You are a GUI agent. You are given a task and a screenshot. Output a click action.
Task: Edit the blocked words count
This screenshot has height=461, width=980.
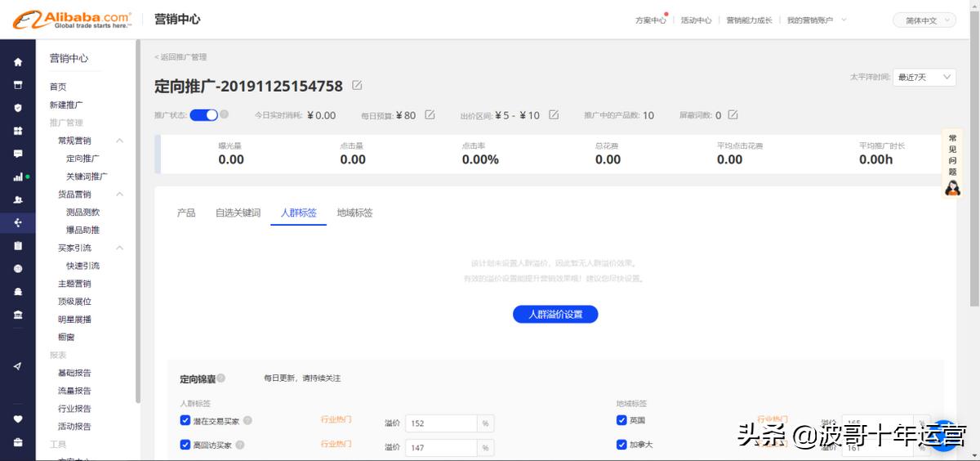733,115
